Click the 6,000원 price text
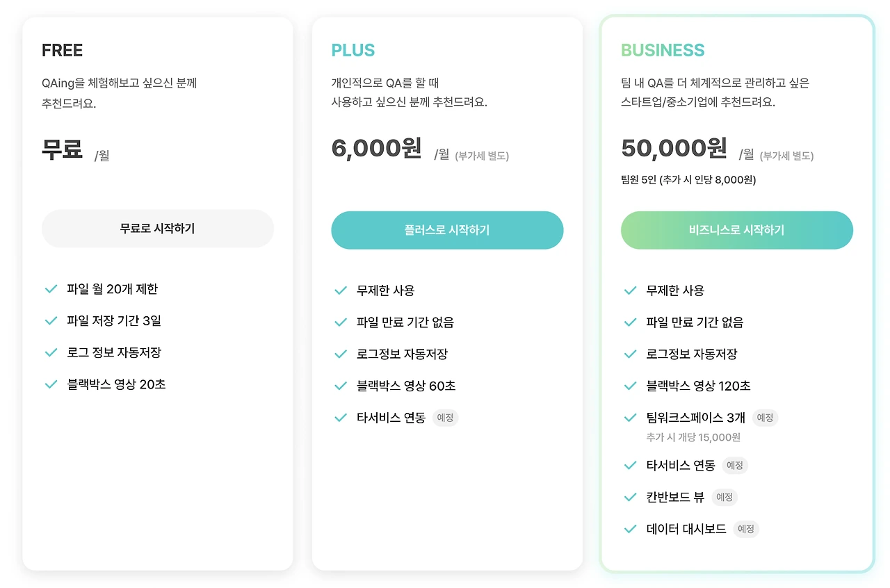The height and width of the screenshot is (588, 890). coord(377,148)
